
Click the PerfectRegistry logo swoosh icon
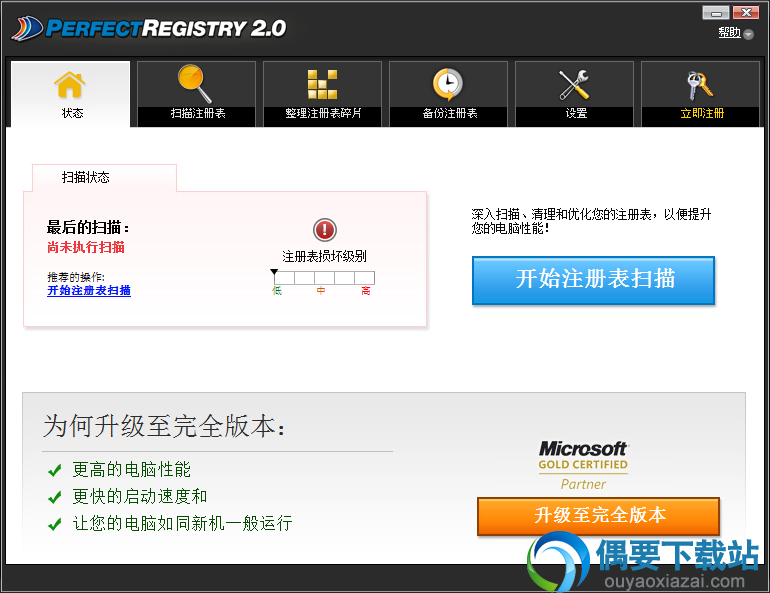click(27, 28)
